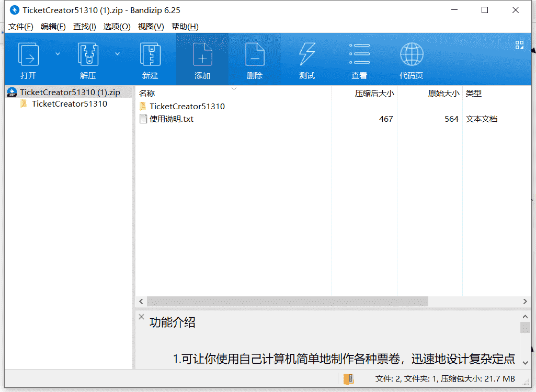Click text document icon of 使用说明.txt
This screenshot has width=536, height=392.
(143, 119)
